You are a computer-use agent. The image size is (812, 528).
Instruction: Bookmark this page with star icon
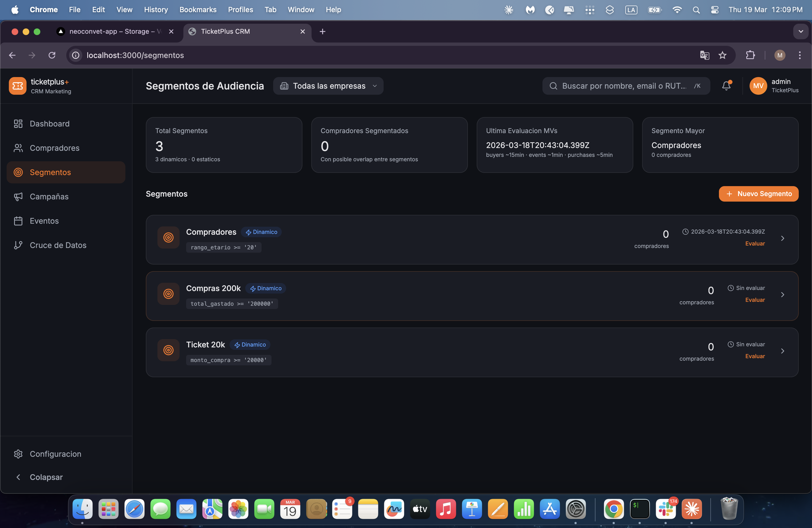tap(722, 55)
